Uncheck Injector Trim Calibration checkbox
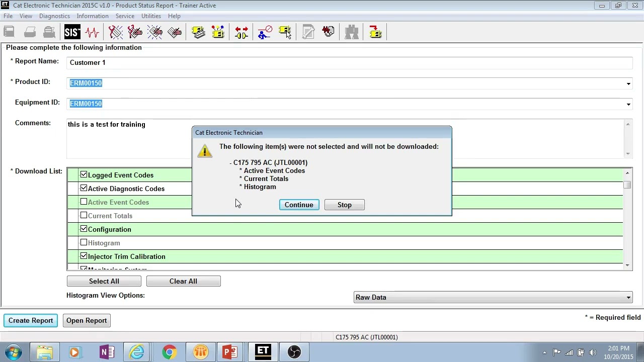 84,256
